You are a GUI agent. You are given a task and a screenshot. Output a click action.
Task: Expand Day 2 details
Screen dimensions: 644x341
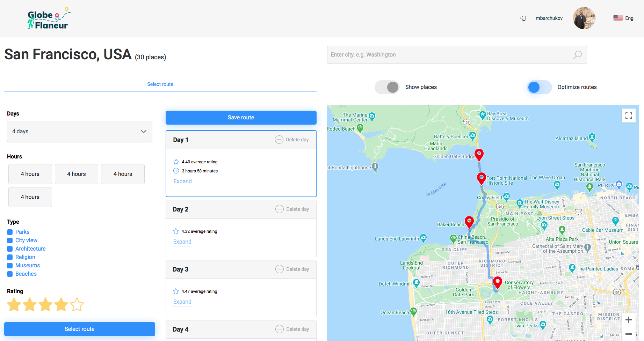point(182,242)
